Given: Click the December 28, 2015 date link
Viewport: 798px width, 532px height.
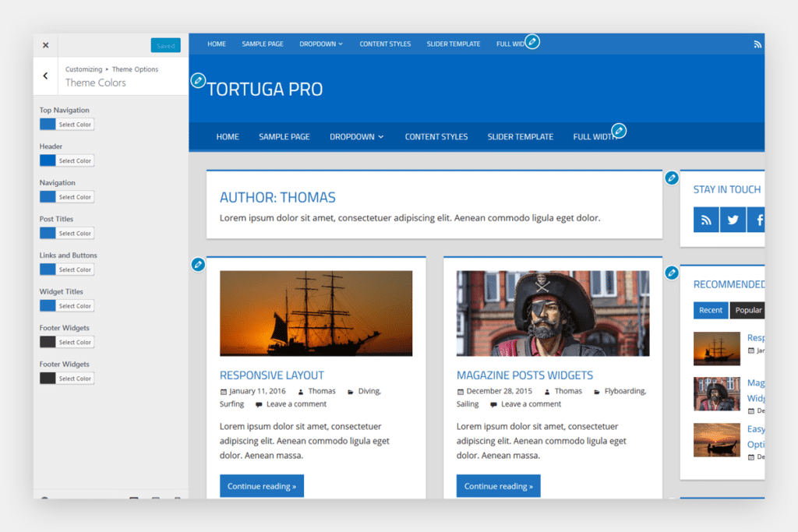Looking at the screenshot, I should point(500,391).
